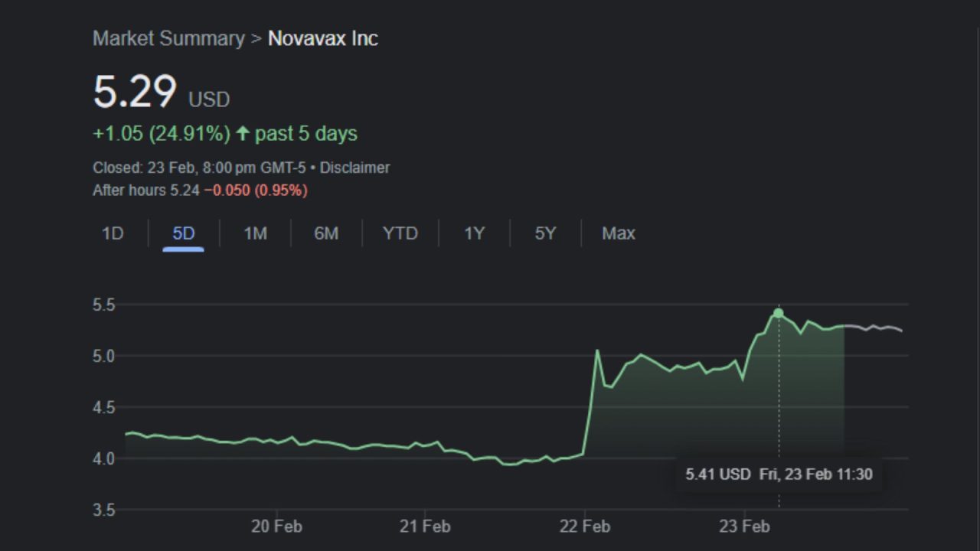
Task: Click the 4.0 y-axis value
Action: coord(103,458)
